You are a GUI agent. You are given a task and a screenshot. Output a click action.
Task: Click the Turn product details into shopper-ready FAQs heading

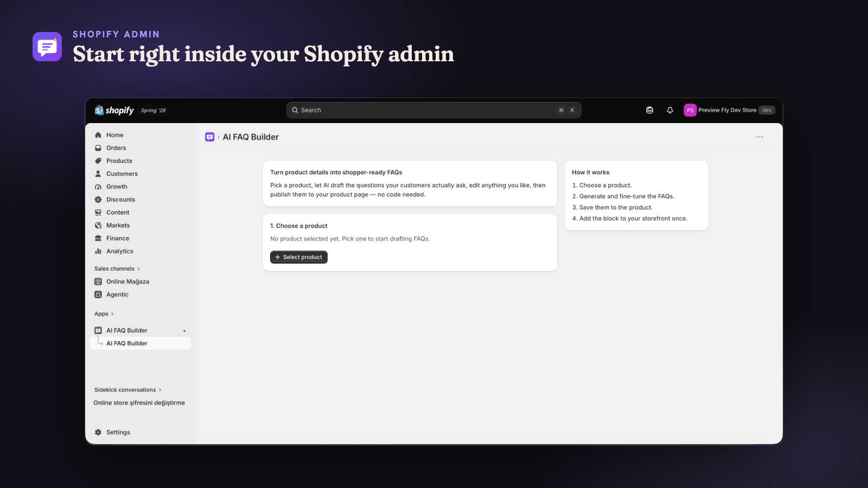point(336,172)
